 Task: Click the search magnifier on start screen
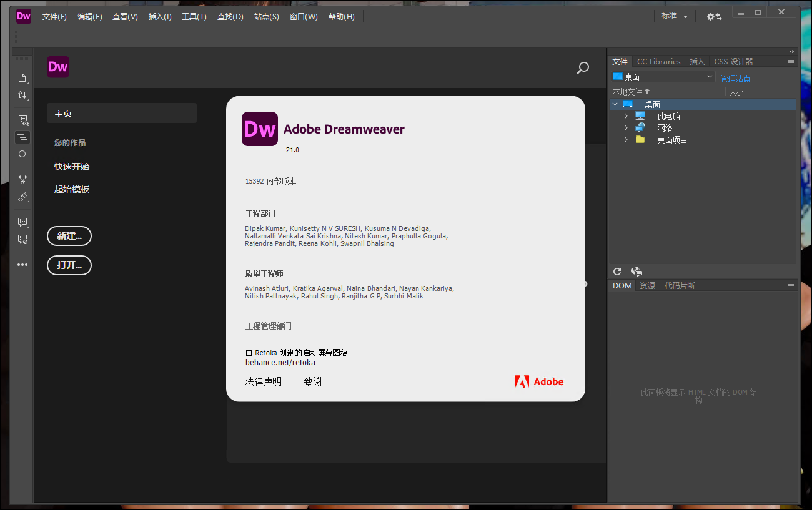582,68
